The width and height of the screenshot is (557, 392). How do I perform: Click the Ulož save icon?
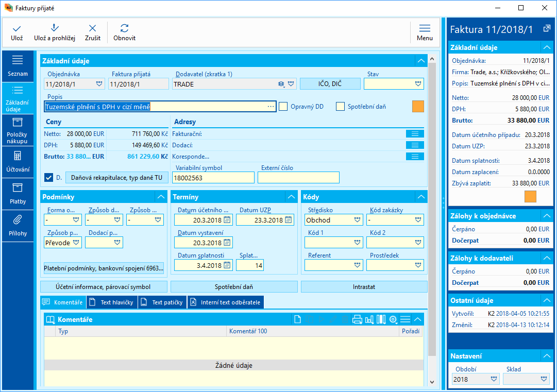click(17, 29)
